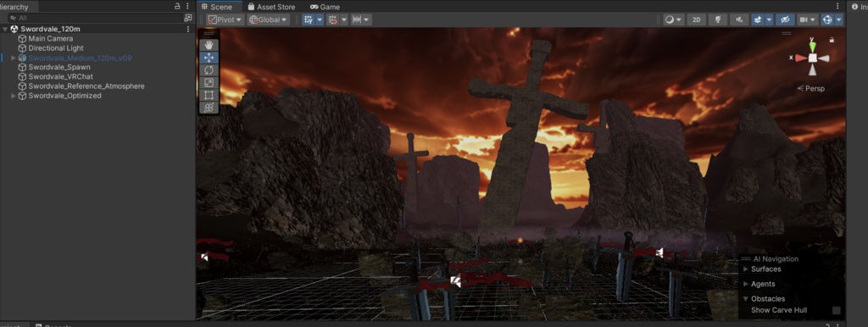Open scene effects dropdown arrow
This screenshot has height=327, width=868.
click(769, 19)
